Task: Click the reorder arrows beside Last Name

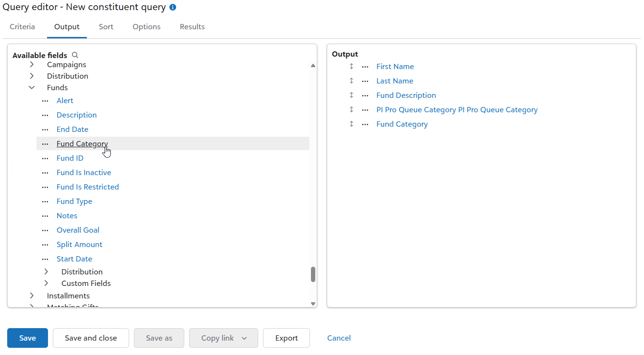Action: [x=351, y=81]
